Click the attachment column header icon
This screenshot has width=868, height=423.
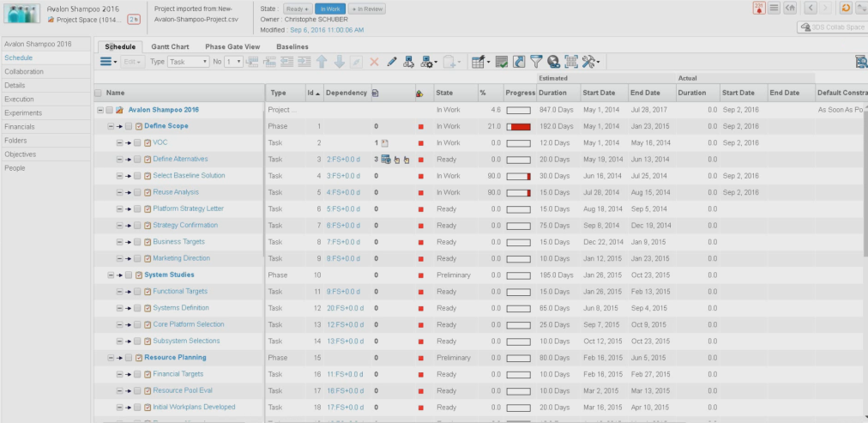tap(376, 93)
